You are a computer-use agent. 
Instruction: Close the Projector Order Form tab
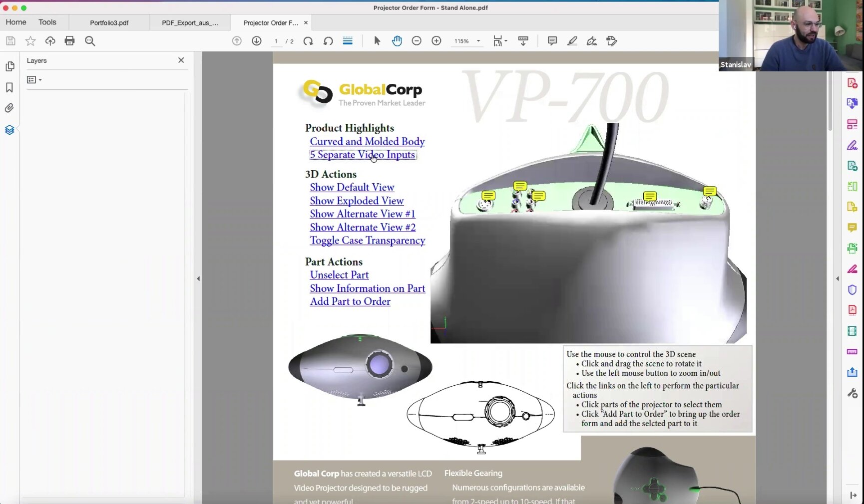[306, 22]
